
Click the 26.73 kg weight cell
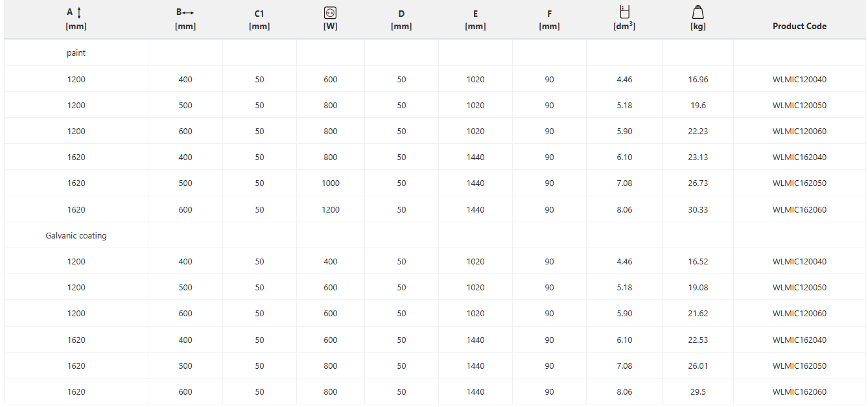(698, 183)
